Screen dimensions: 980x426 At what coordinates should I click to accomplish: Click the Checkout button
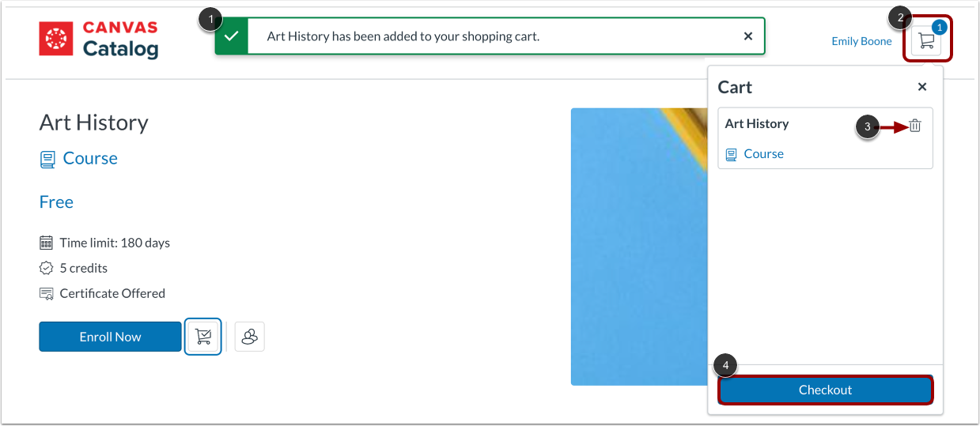pos(825,390)
